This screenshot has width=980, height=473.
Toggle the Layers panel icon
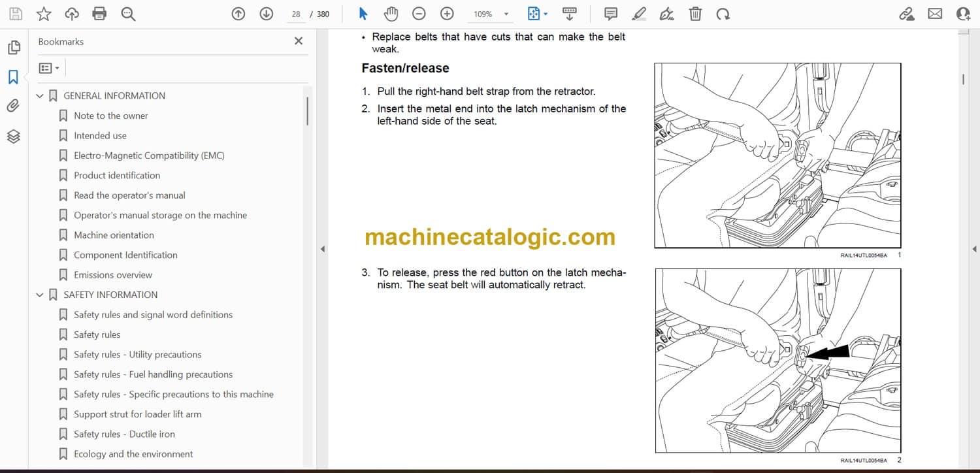[13, 136]
